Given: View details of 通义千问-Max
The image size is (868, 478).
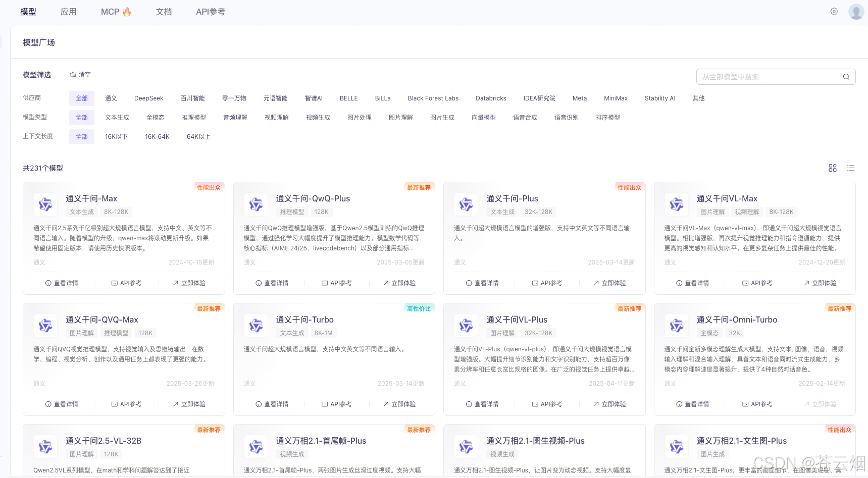Looking at the screenshot, I should pyautogui.click(x=62, y=283).
